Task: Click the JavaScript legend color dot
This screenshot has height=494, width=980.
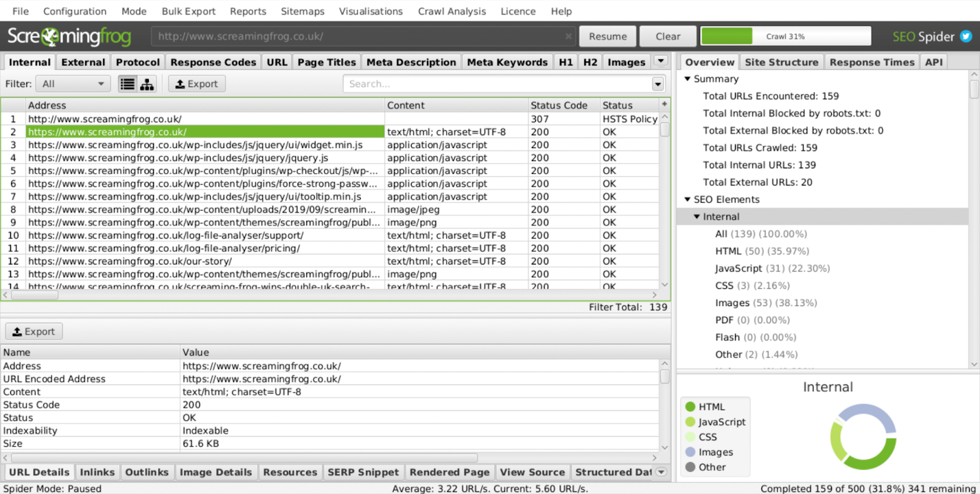Action: [690, 422]
